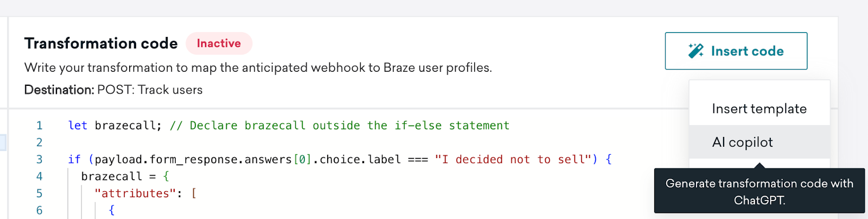Click line number 4 in code gutter
Screen dimensions: 868x219
pos(39,177)
